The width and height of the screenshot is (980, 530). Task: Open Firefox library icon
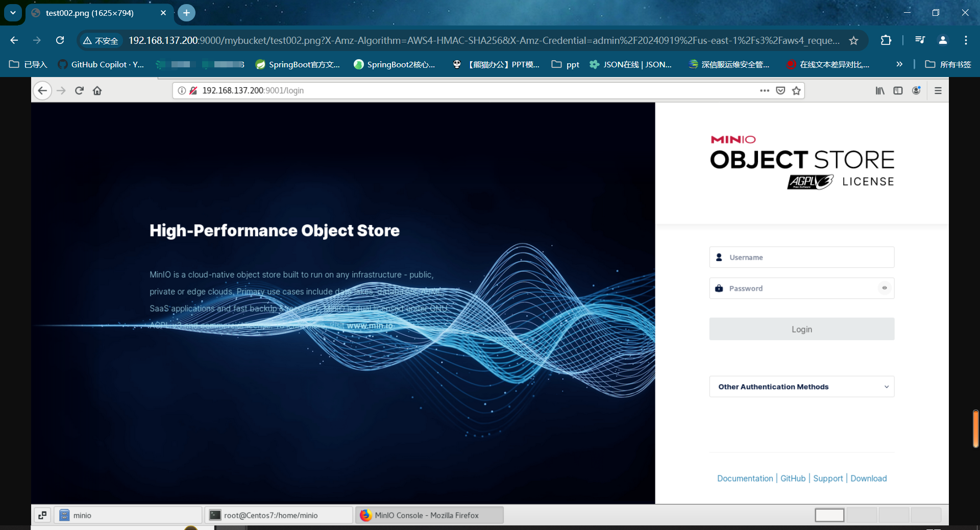(880, 91)
